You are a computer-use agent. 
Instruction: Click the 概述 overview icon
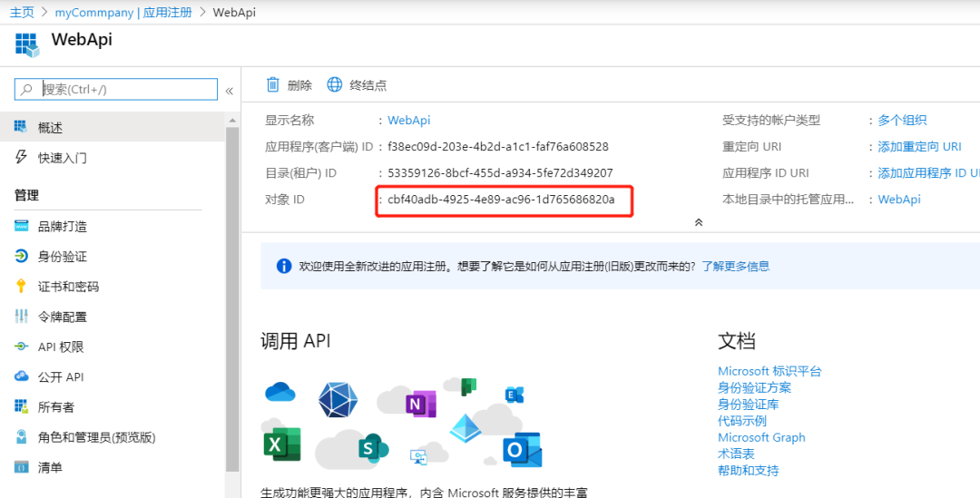pyautogui.click(x=21, y=128)
